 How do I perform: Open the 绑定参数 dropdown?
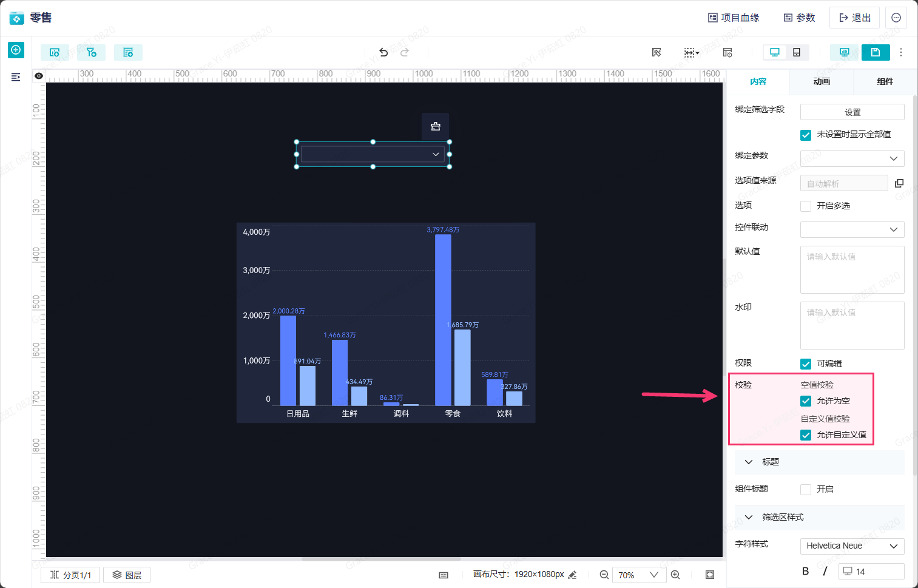[x=852, y=158]
